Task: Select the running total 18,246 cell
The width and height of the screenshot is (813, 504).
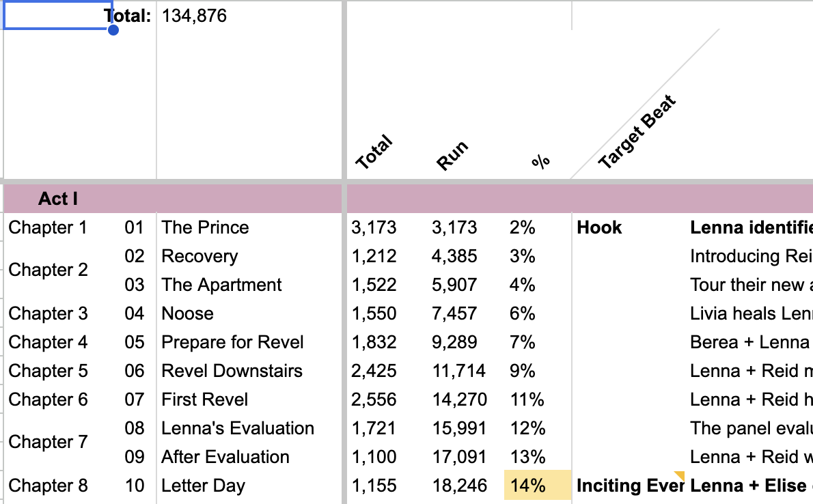Action: point(459,486)
